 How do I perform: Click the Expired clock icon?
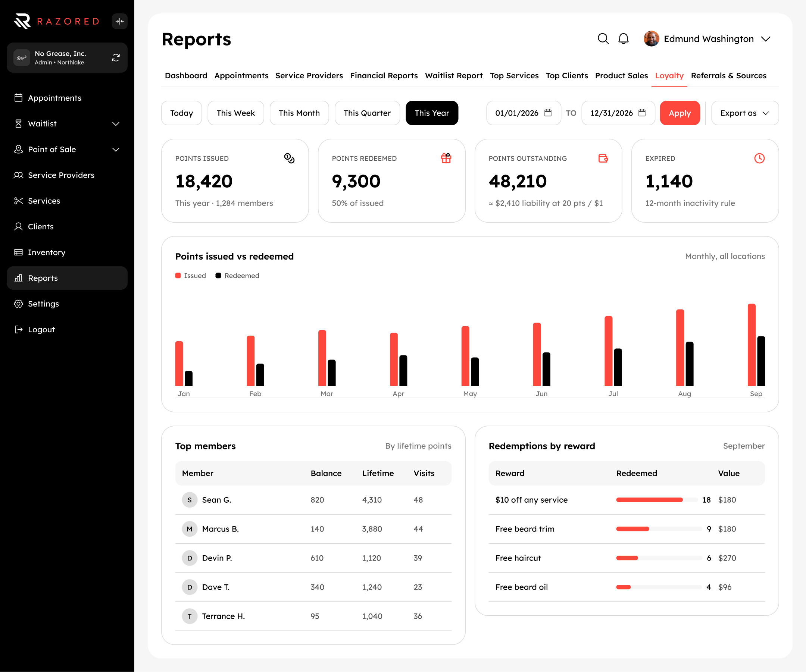pyautogui.click(x=759, y=158)
